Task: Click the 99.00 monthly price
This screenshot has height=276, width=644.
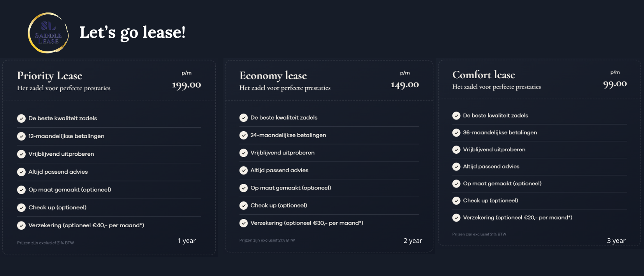Action: click(x=615, y=84)
